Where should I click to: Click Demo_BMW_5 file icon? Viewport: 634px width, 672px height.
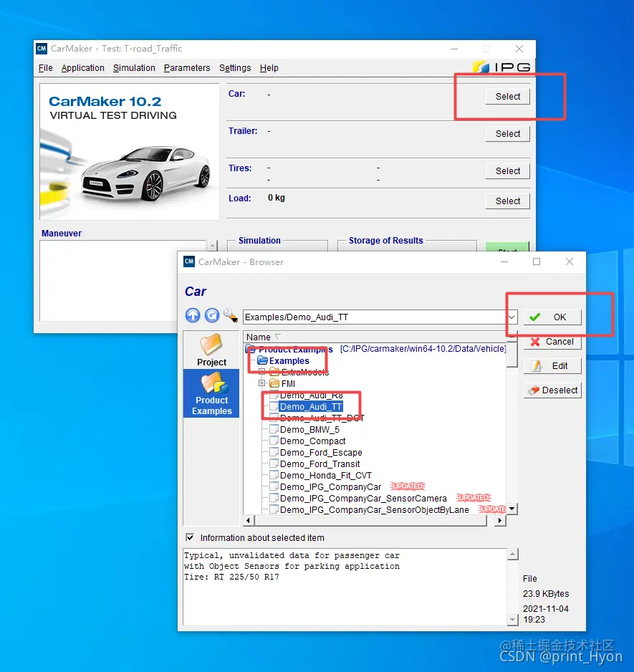[274, 429]
